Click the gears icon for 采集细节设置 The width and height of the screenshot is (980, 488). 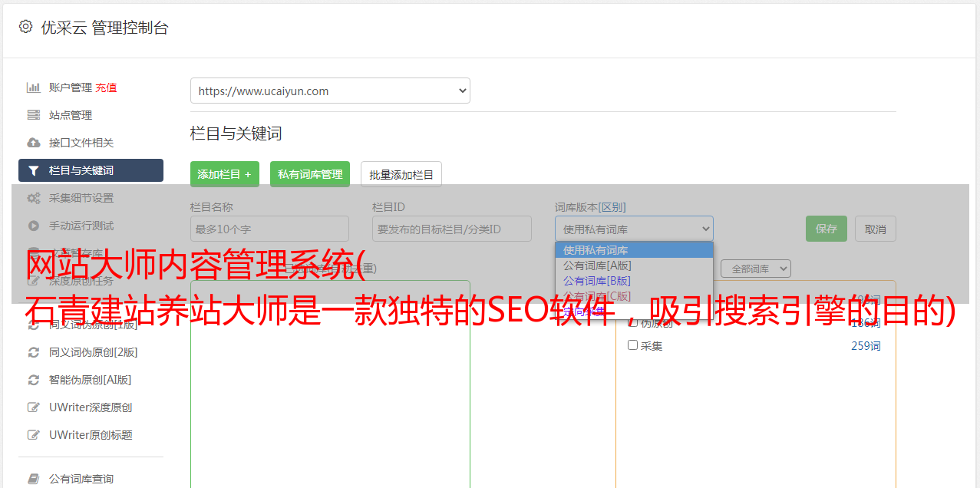34,198
